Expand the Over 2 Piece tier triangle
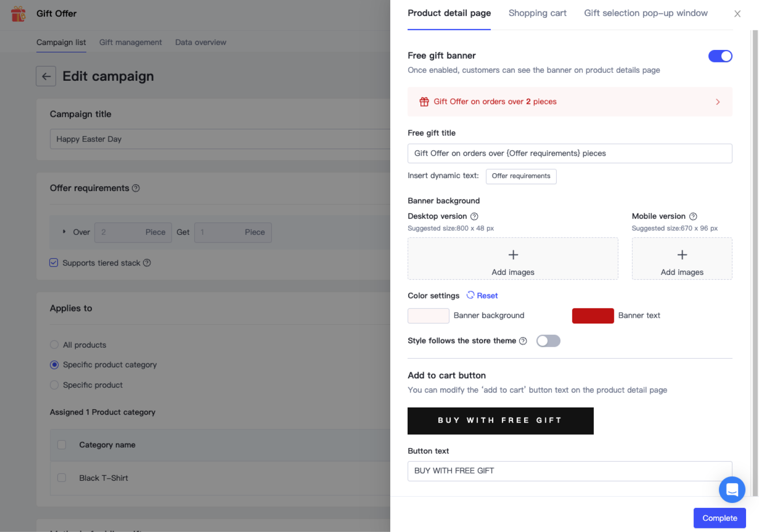The image size is (759, 532). 64,232
